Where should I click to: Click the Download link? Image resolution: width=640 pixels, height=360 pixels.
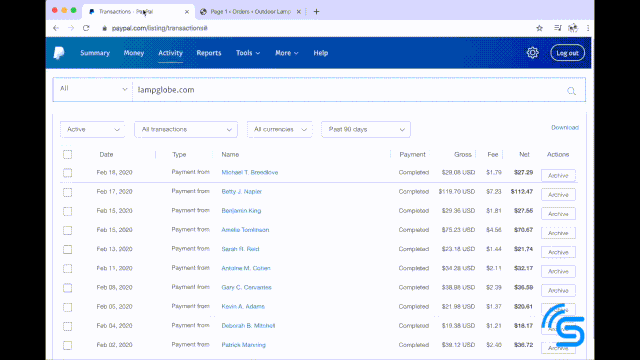565,127
